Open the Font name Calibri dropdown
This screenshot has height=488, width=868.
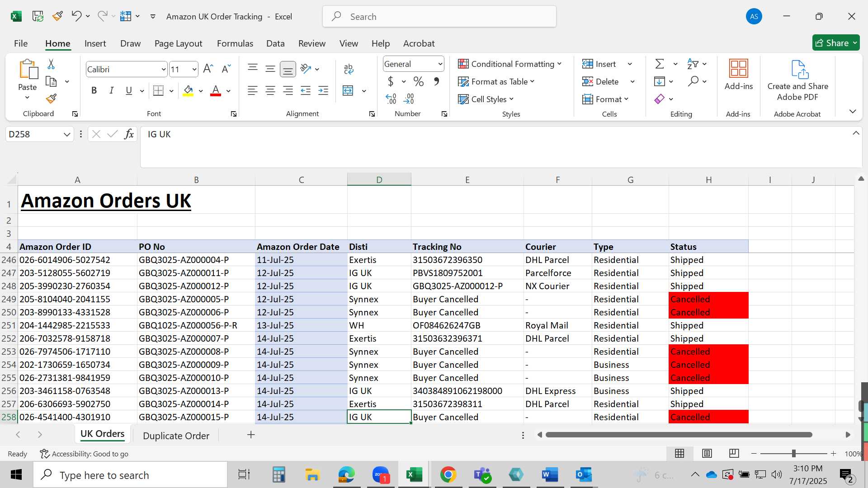163,69
